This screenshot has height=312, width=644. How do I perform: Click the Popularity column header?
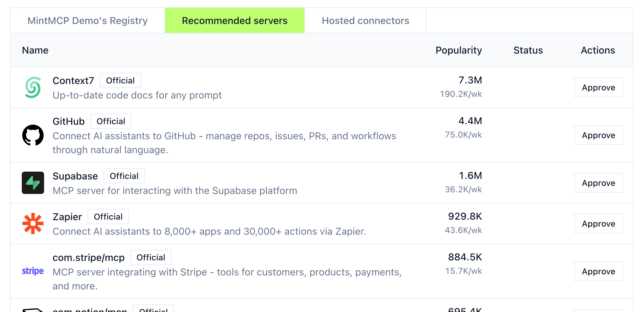coord(458,50)
